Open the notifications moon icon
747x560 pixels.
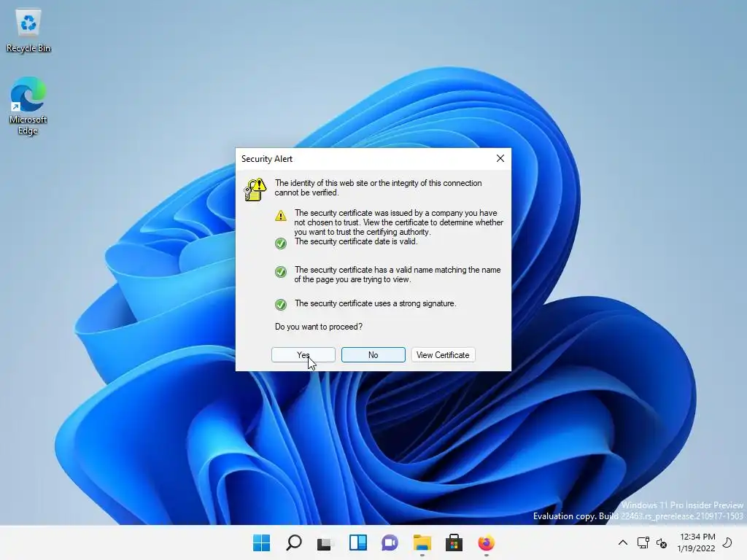[727, 542]
